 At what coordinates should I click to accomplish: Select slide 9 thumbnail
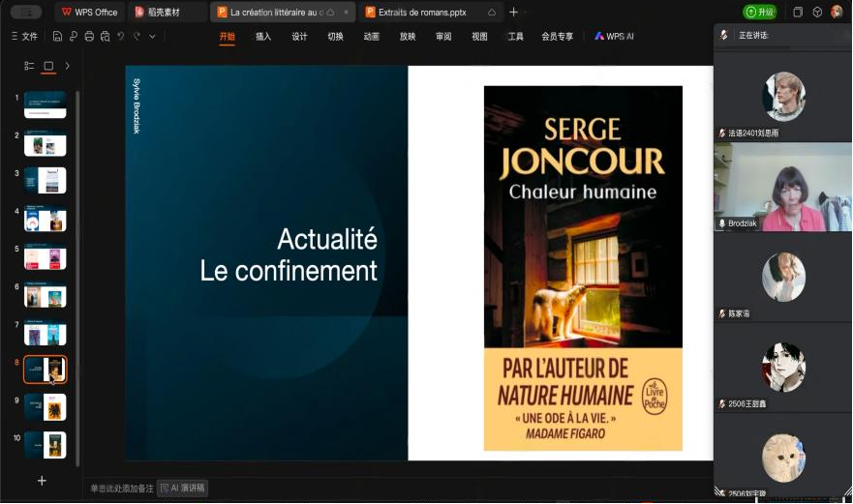click(46, 407)
